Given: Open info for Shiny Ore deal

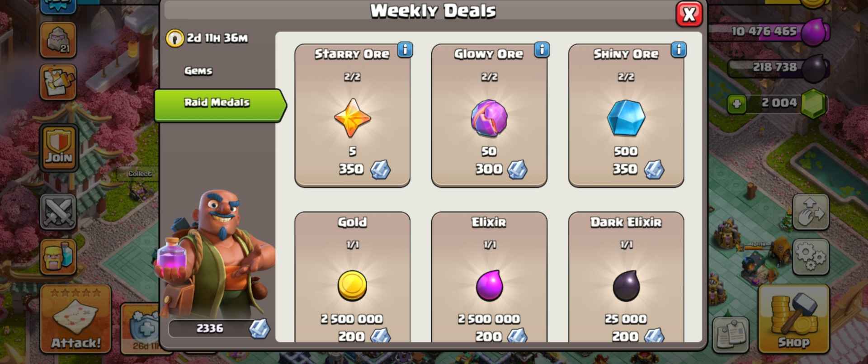Looking at the screenshot, I should click(x=679, y=49).
